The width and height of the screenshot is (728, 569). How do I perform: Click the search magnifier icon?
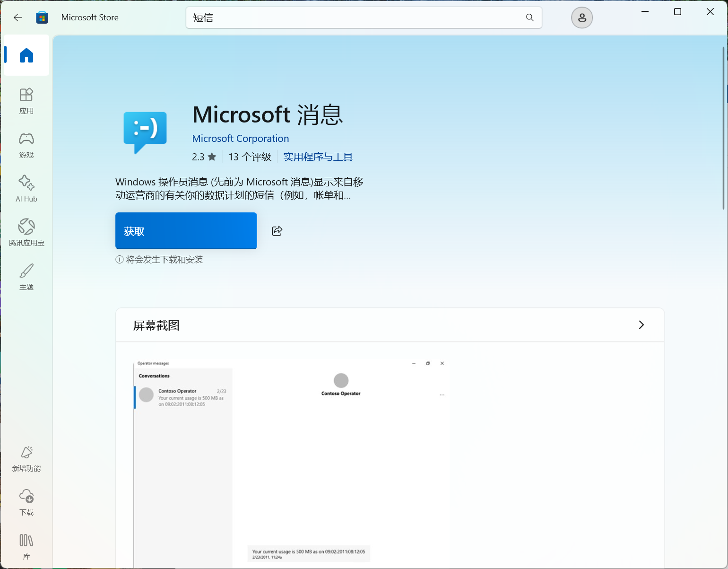coord(530,18)
